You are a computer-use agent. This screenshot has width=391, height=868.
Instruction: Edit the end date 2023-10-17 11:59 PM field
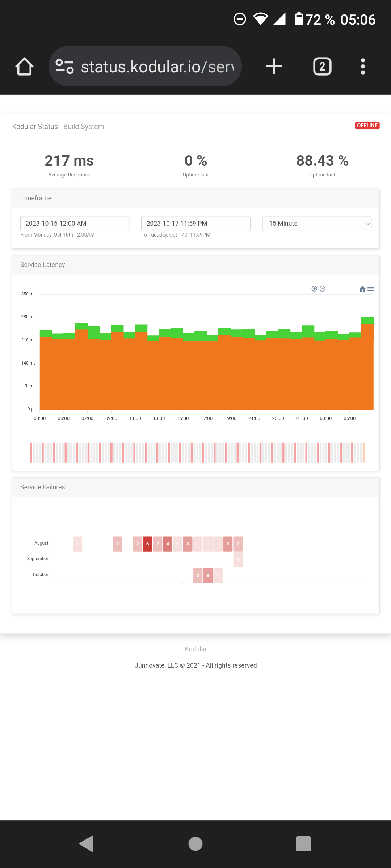195,224
